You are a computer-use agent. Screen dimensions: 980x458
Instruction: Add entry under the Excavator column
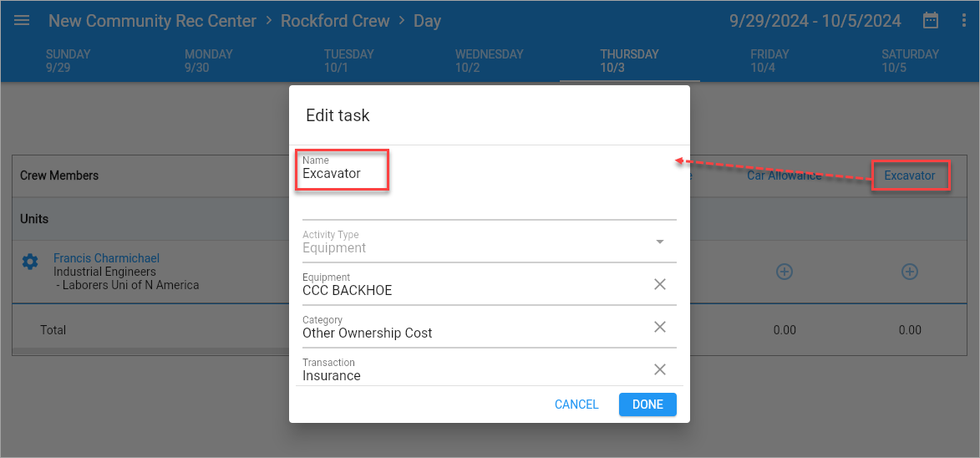click(x=909, y=271)
